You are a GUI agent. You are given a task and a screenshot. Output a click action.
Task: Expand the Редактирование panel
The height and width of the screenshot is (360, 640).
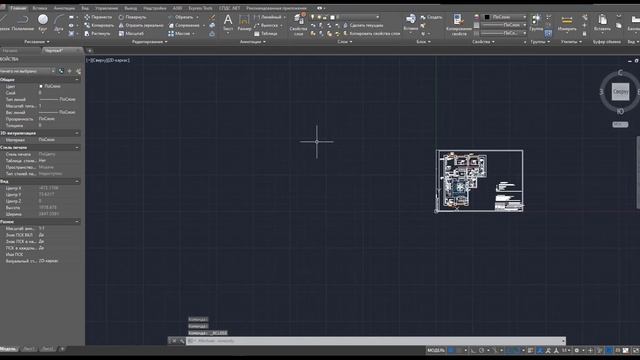(x=150, y=42)
